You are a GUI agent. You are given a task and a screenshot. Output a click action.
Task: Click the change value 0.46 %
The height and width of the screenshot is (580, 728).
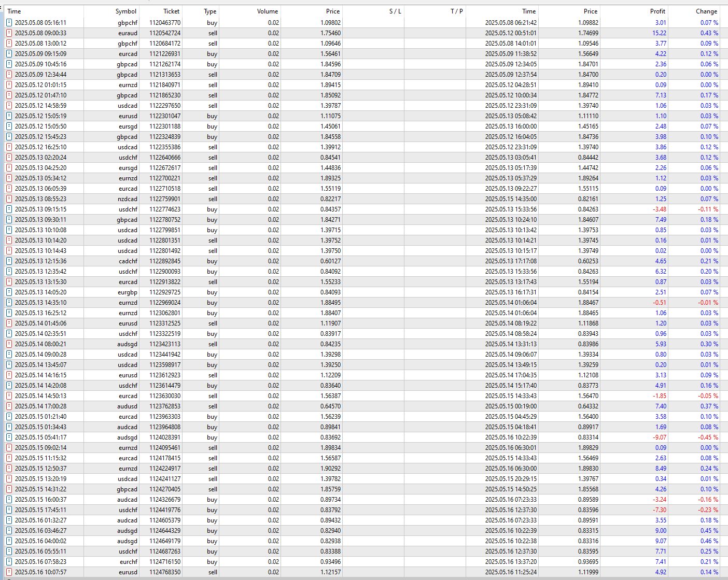709,541
